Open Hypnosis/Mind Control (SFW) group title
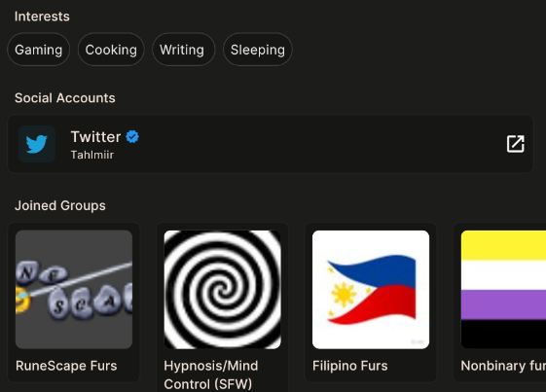Screen dimensions: 546x392 (x=211, y=374)
